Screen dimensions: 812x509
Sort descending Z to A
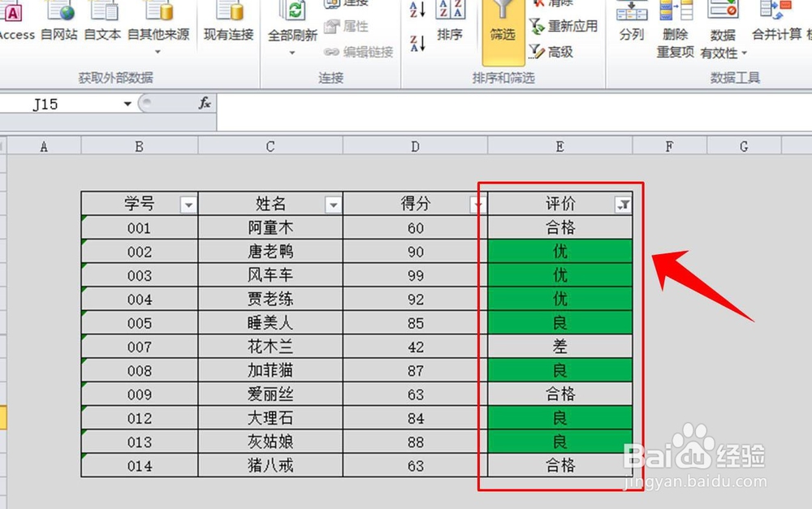pyautogui.click(x=417, y=44)
